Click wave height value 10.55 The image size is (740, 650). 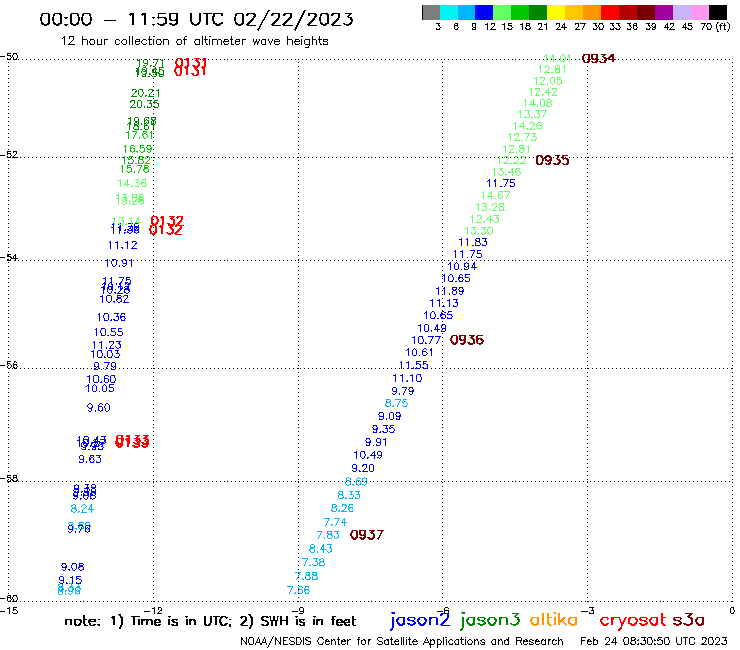click(109, 332)
